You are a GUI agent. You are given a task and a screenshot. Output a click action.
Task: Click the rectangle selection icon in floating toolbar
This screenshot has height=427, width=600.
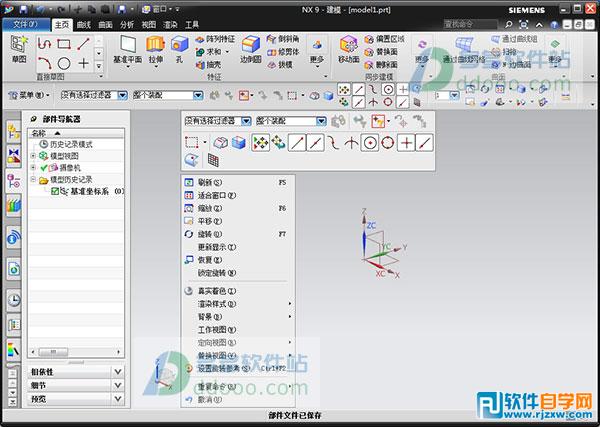coord(192,143)
